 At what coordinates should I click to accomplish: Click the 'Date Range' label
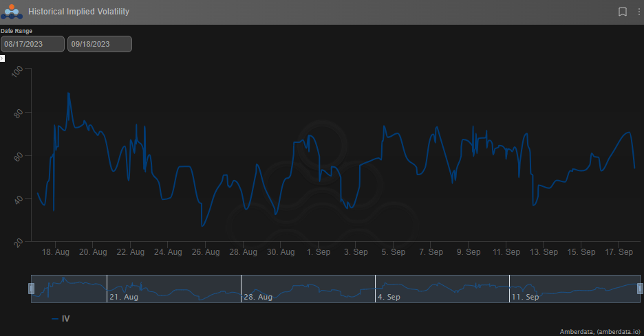[x=17, y=31]
